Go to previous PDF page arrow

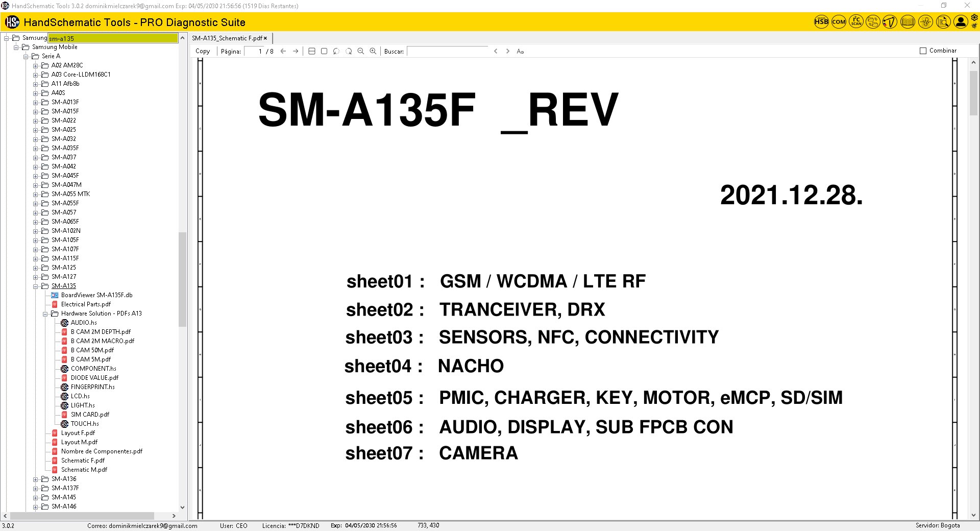[x=283, y=51]
